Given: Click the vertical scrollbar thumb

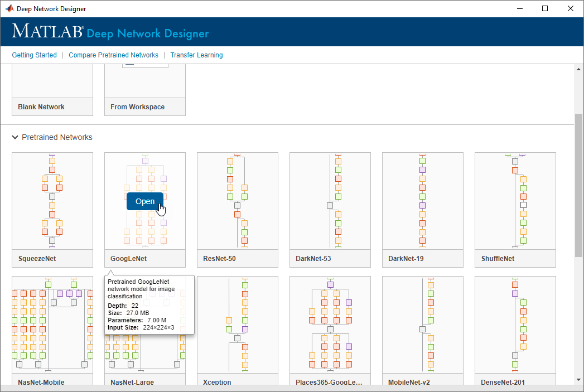Looking at the screenshot, I should click(579, 184).
